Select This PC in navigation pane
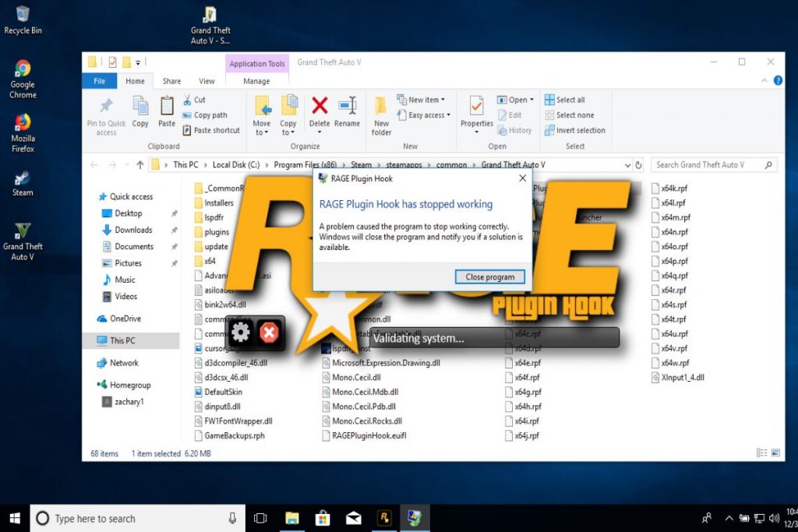The width and height of the screenshot is (798, 532). point(131,340)
